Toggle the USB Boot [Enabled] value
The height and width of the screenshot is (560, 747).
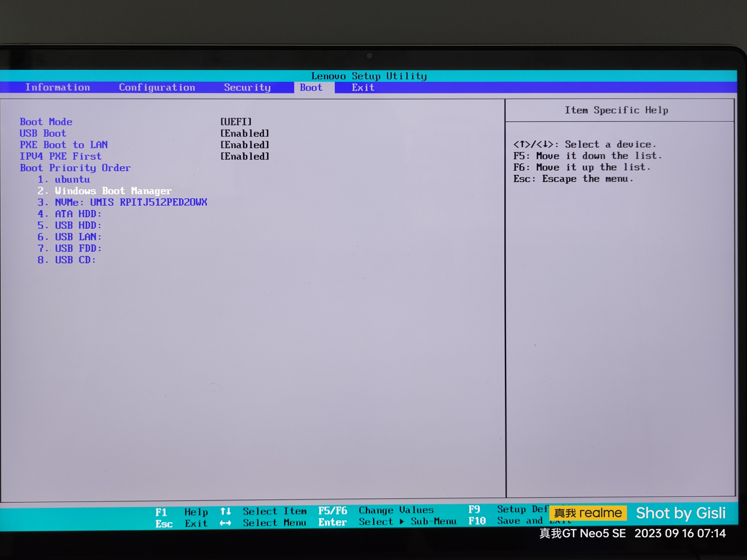tap(245, 133)
